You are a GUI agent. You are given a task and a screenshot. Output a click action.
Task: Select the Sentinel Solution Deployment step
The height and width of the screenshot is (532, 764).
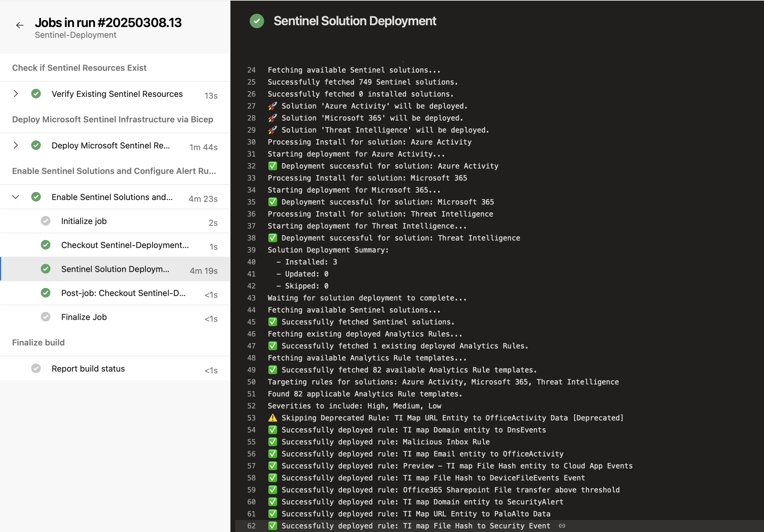[x=116, y=269]
